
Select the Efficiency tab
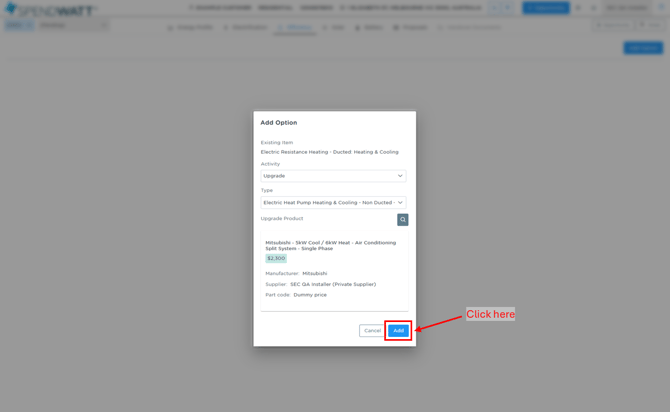tap(295, 27)
